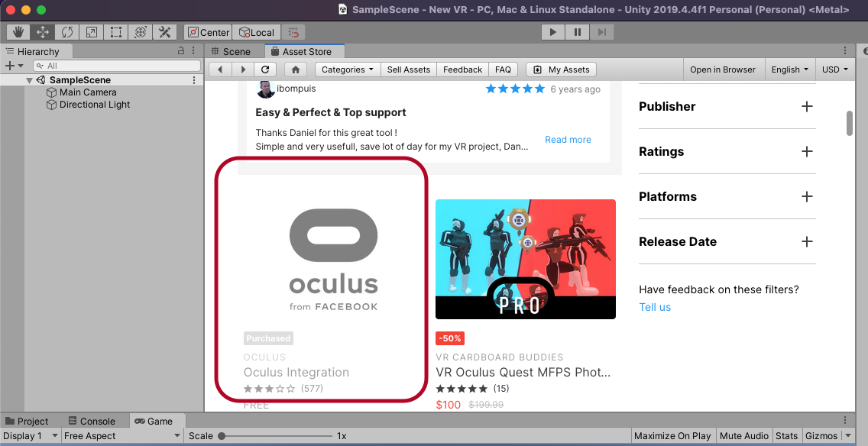Step one frame forward
The image size is (868, 446).
coord(602,32)
